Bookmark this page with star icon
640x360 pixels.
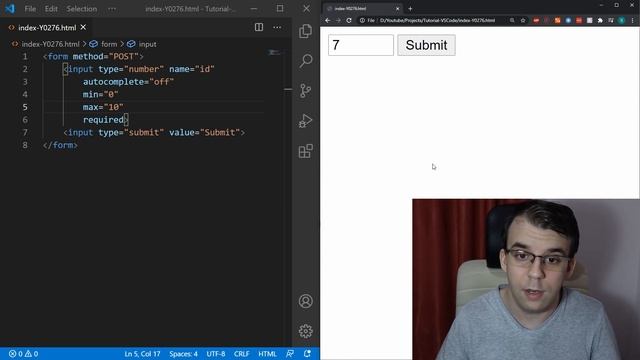coord(522,20)
